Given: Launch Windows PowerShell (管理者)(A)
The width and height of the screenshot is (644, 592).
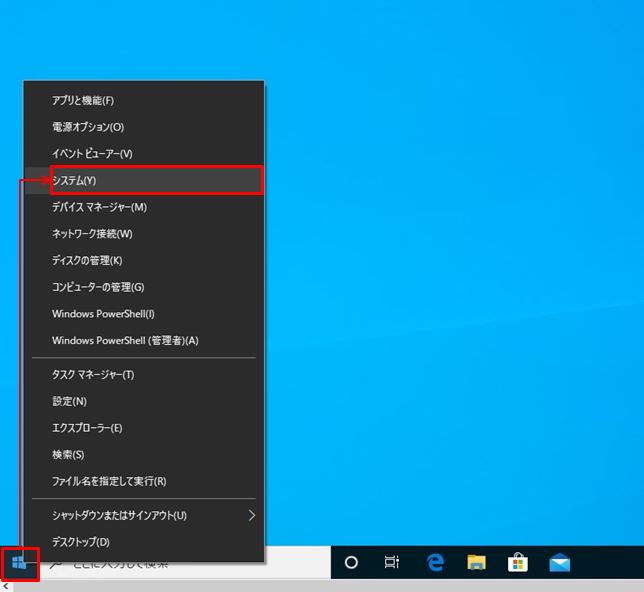Looking at the screenshot, I should [144, 341].
